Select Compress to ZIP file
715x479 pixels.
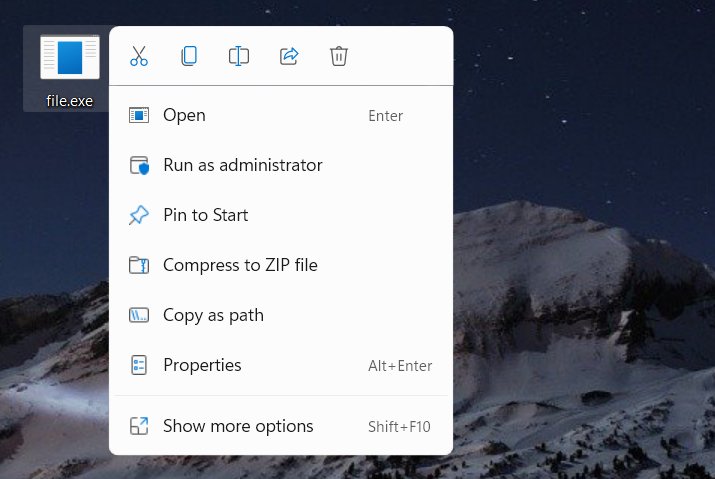[240, 265]
